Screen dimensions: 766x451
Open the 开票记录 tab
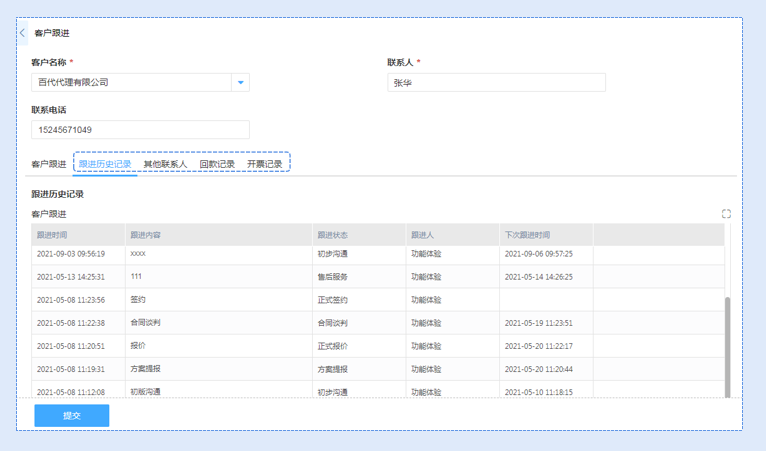pos(265,164)
